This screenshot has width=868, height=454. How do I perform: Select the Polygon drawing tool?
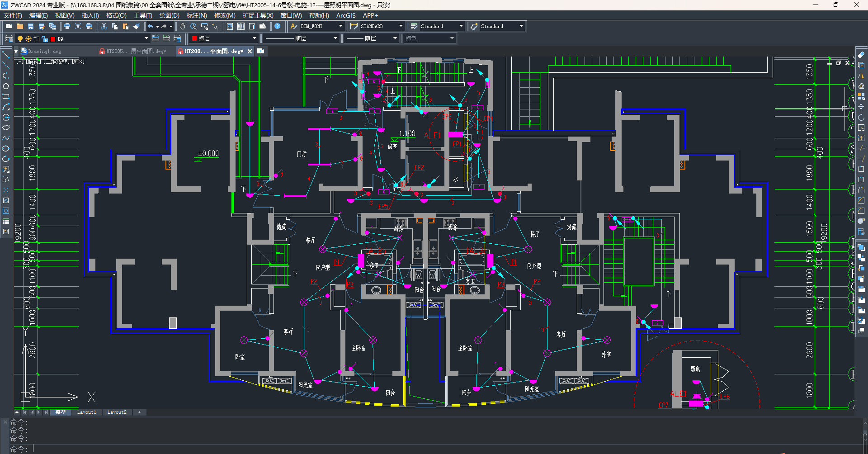tap(6, 86)
